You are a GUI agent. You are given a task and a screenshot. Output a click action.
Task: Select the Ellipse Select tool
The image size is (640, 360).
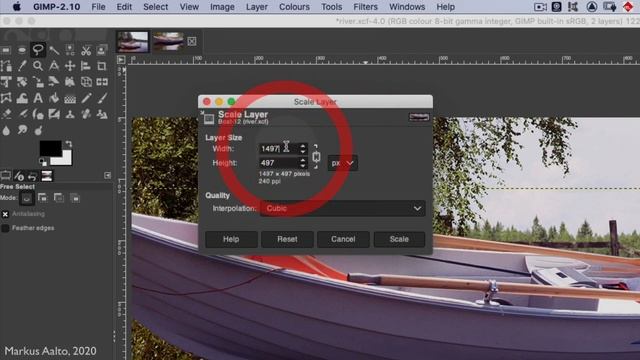click(x=22, y=50)
